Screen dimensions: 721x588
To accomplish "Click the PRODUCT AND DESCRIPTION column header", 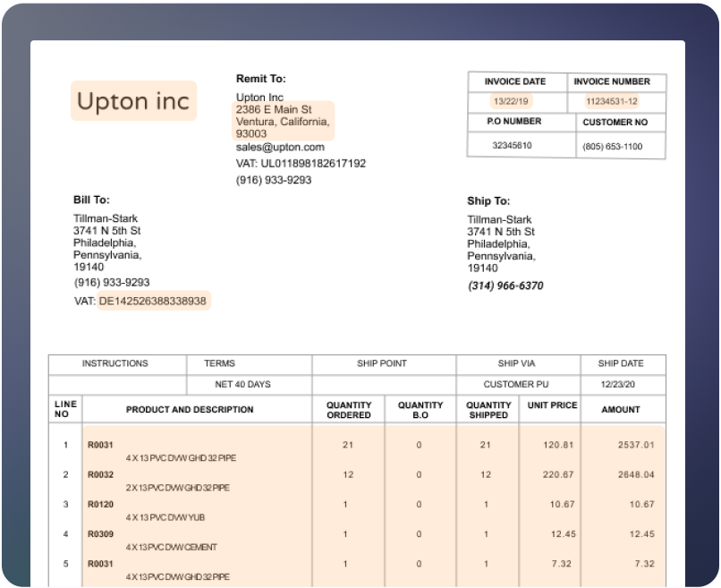I will pos(190,410).
